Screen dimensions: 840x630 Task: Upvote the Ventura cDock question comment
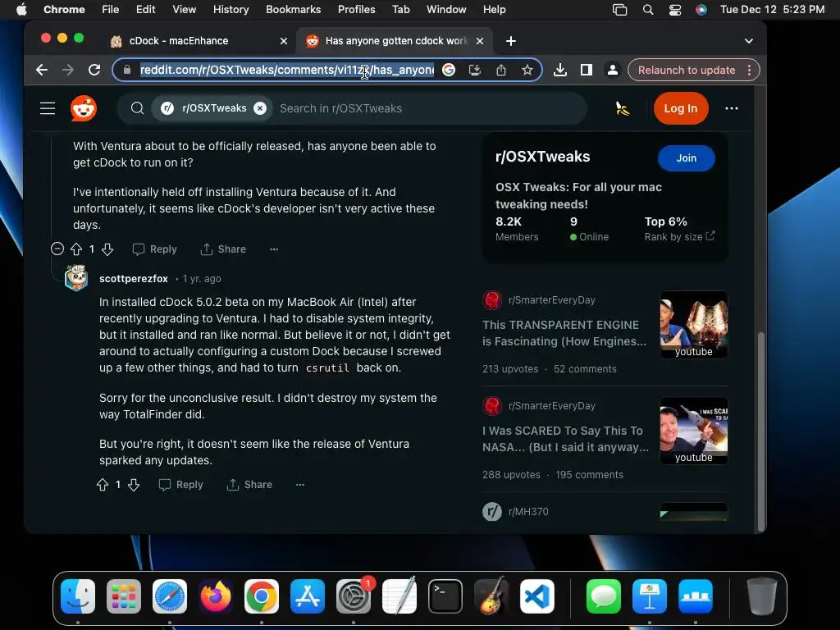[x=76, y=249]
